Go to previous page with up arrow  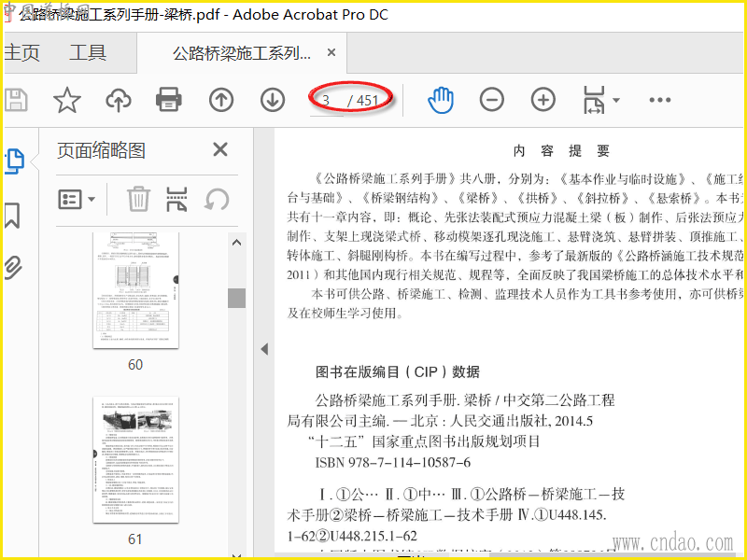tap(221, 100)
